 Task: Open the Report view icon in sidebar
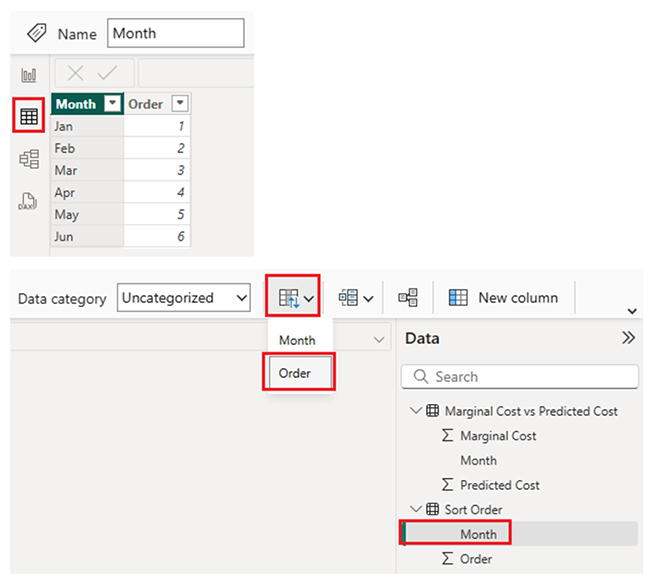tap(29, 75)
